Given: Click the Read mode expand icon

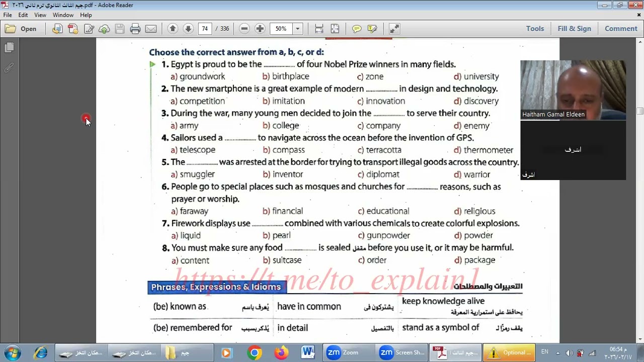Looking at the screenshot, I should (x=394, y=29).
